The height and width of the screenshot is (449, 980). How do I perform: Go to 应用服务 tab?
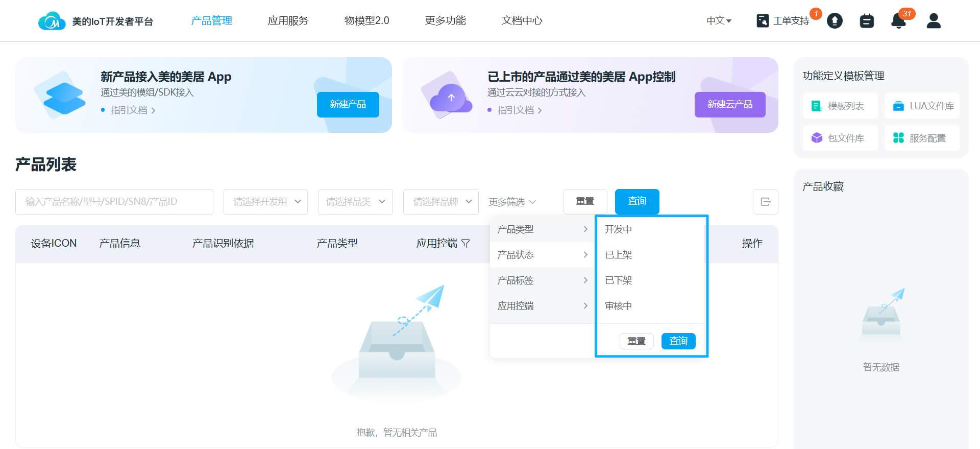288,20
